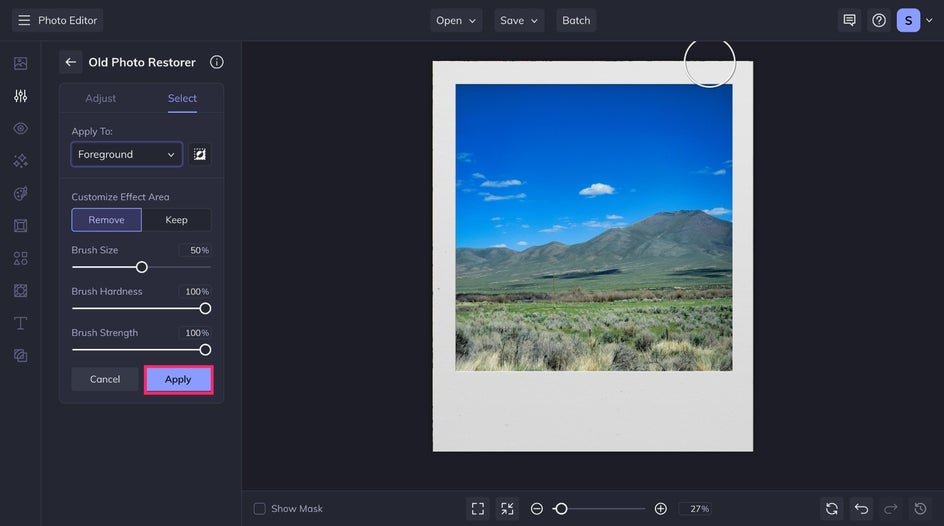Image resolution: width=944 pixels, height=526 pixels.
Task: Click the invert selection icon
Action: pos(200,155)
